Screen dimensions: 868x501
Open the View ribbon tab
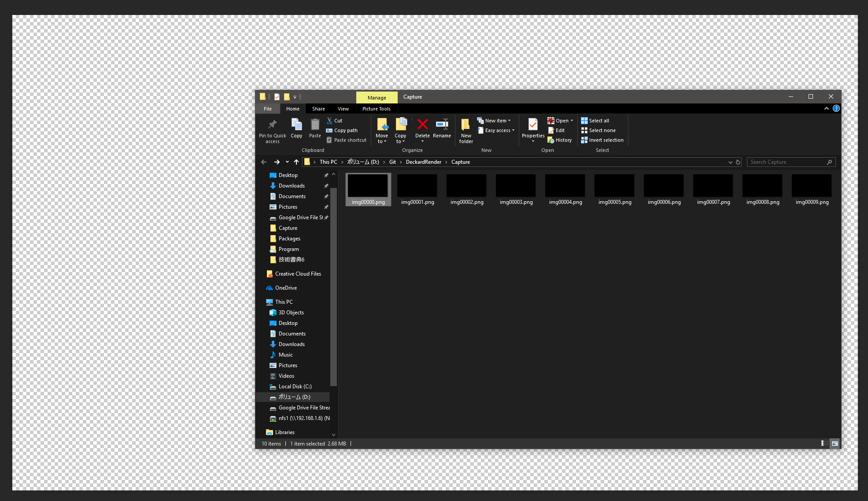coord(343,109)
